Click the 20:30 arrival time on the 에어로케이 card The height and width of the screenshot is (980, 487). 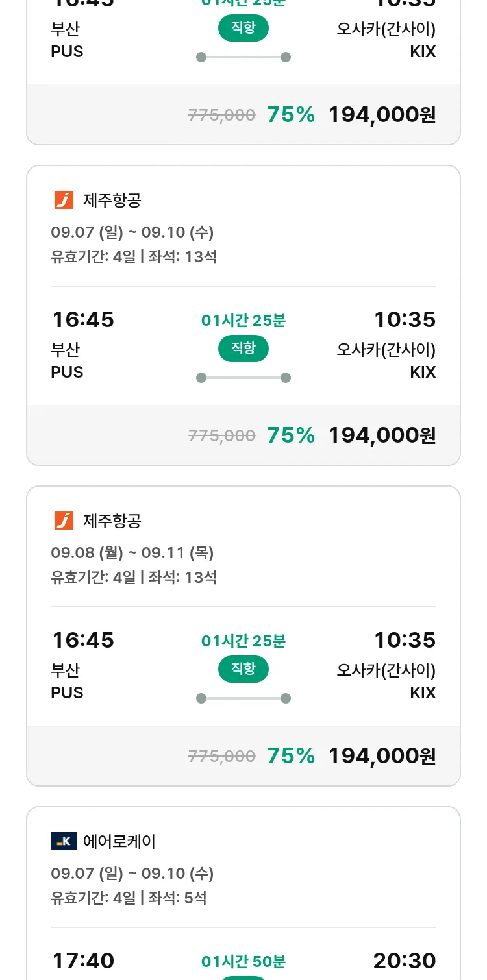404,961
